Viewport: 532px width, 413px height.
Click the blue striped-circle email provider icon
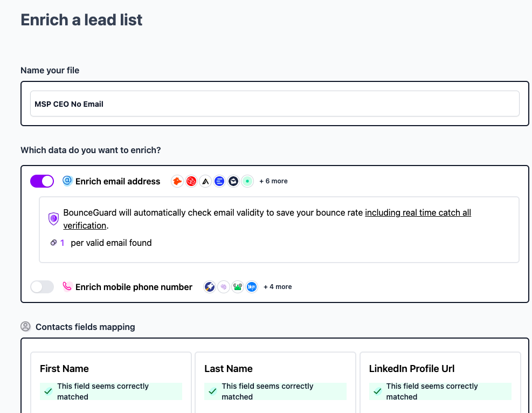coord(219,181)
